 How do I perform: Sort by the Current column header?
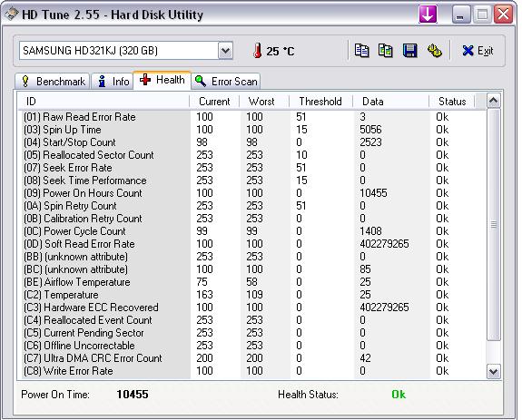pos(214,102)
